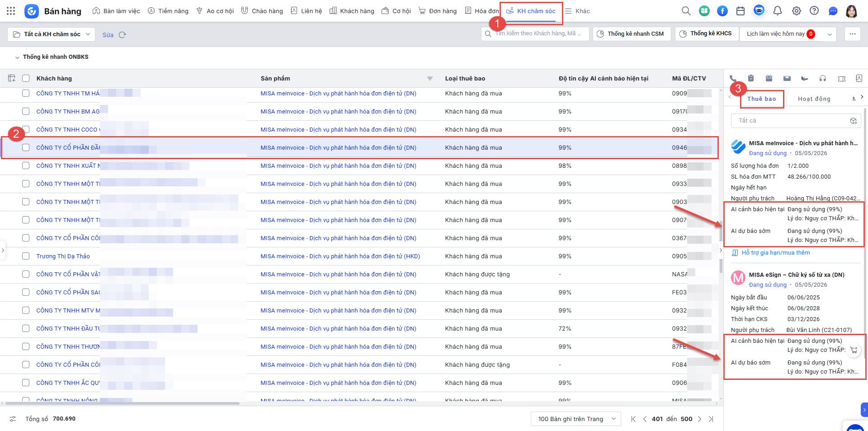Expand the Tất cả KH chăm sóc dropdown

(x=52, y=34)
